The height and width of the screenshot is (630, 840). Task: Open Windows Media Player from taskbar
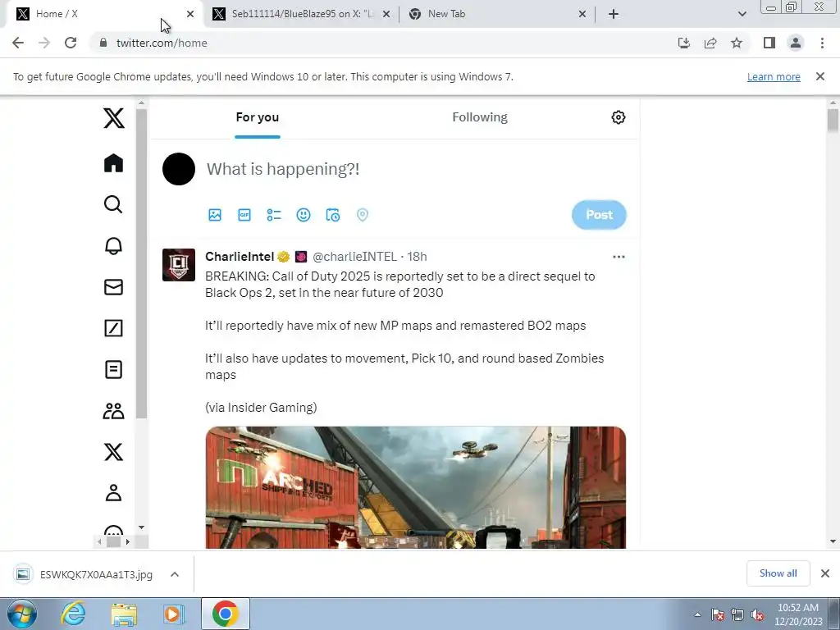click(174, 614)
